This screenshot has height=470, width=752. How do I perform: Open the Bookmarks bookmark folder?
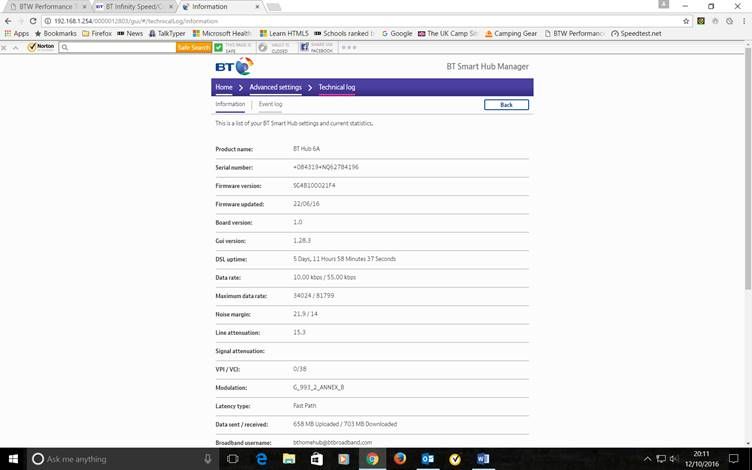point(56,34)
